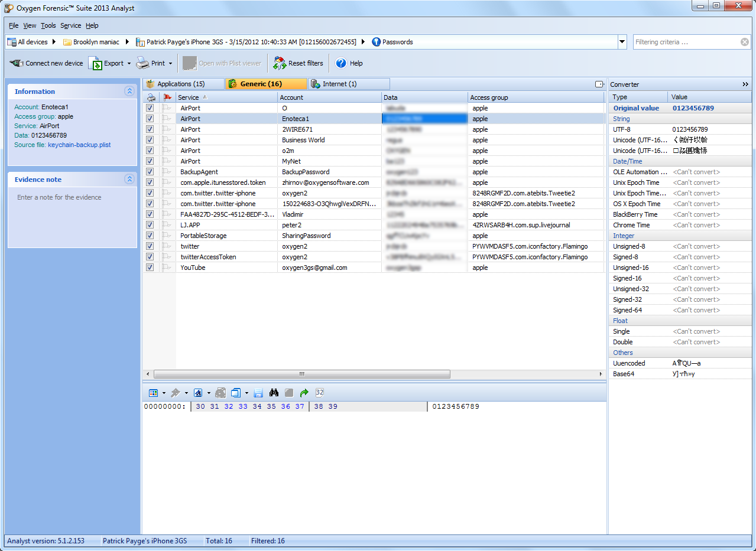Uncheck the BackupAgent row checkbox
Image resolution: width=756 pixels, height=551 pixels.
pyautogui.click(x=150, y=172)
